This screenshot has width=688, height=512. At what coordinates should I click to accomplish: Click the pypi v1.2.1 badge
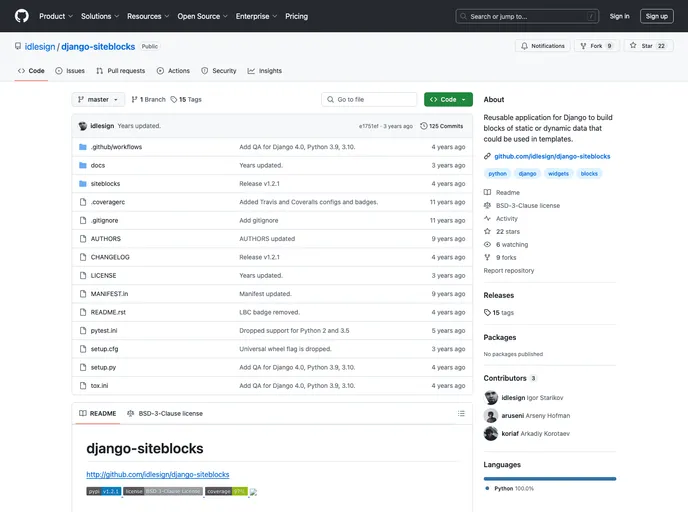[x=104, y=491]
